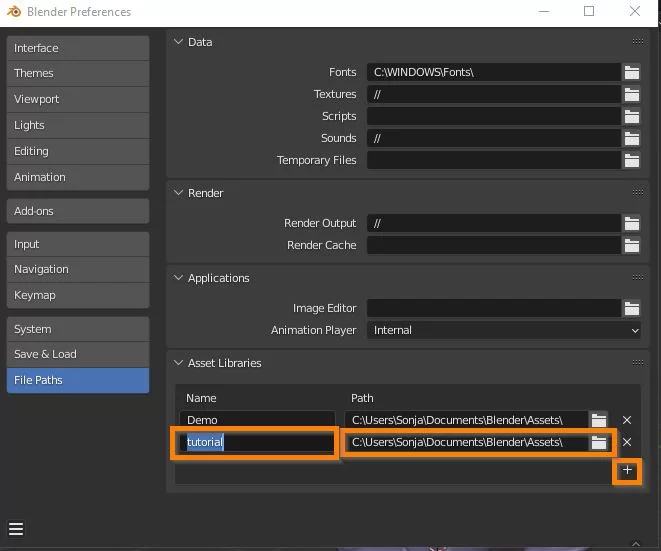This screenshot has width=661, height=551.
Task: Click the folder icon next to Render Output
Action: pos(631,223)
